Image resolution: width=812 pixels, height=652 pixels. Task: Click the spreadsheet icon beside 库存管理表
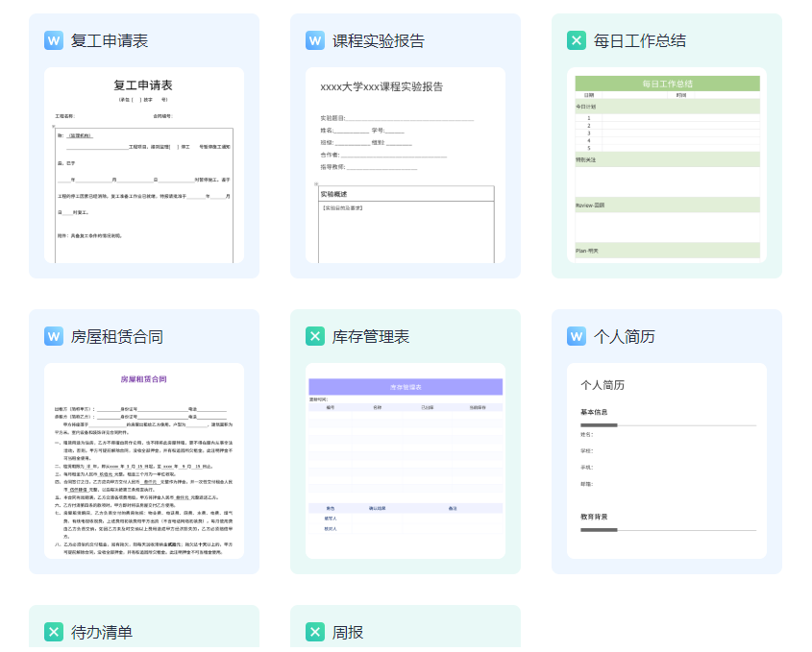pos(315,336)
